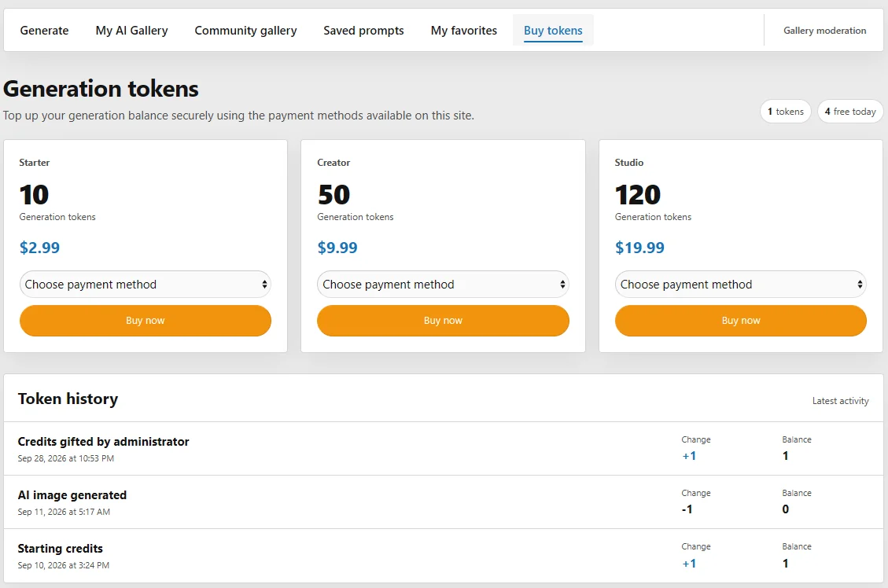888x588 pixels.
Task: Click the 'Generation tokens' page heading
Action: pos(101,89)
